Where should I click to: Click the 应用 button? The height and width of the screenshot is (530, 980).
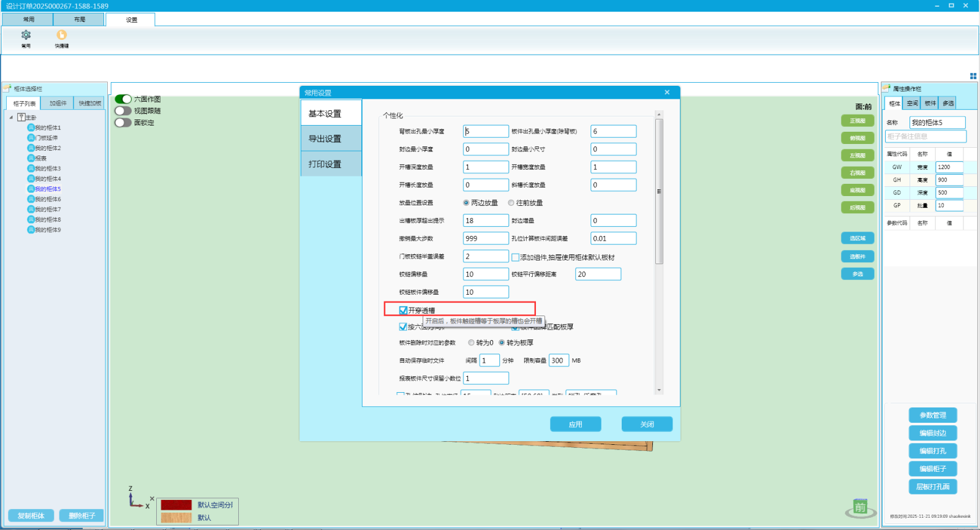click(x=575, y=424)
